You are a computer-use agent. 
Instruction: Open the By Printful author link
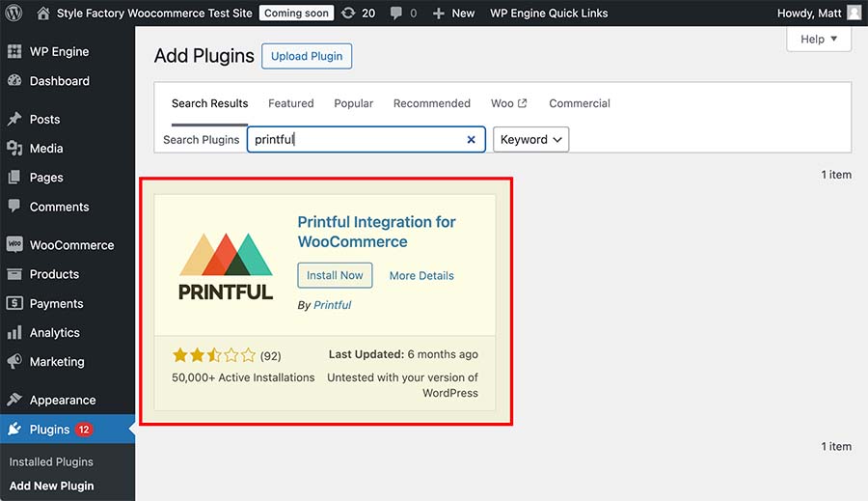pyautogui.click(x=332, y=305)
